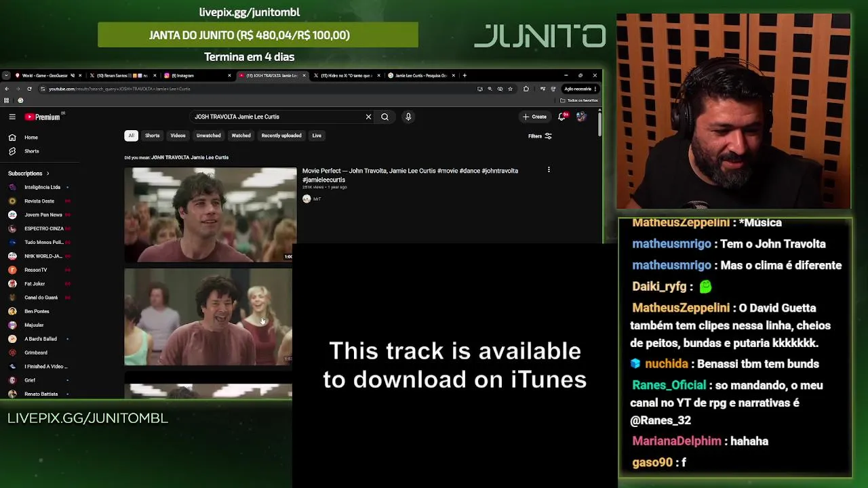Screen dimensions: 868x488
Task: Open browser extensions puzzle icon
Action: coord(526,89)
